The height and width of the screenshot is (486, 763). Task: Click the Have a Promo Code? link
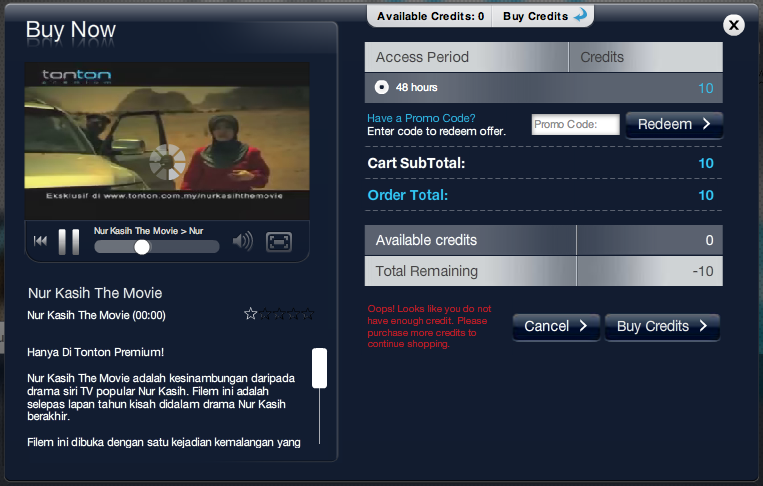(421, 118)
